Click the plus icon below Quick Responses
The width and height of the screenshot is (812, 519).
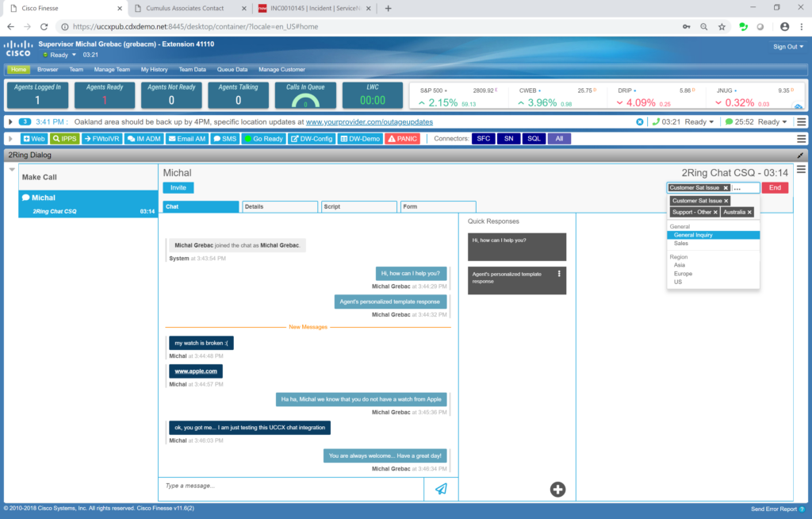pos(557,490)
